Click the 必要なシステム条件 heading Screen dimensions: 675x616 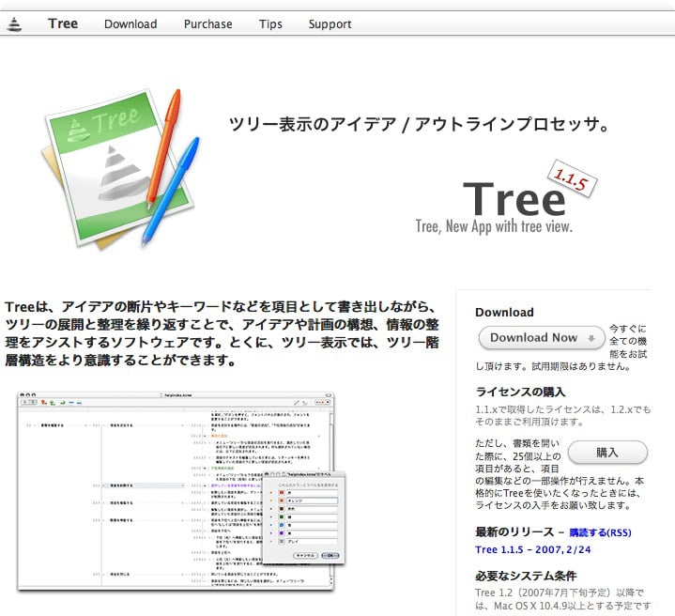pos(526,576)
